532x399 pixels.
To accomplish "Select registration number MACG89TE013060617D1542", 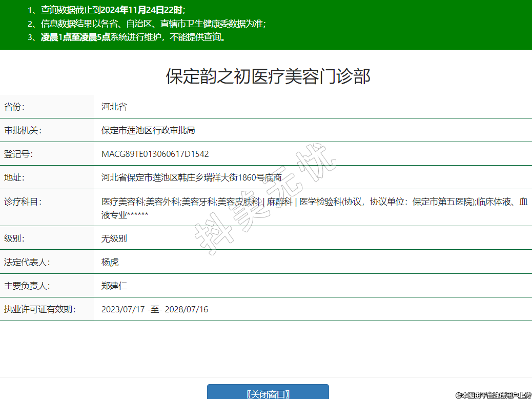I will tap(155, 154).
